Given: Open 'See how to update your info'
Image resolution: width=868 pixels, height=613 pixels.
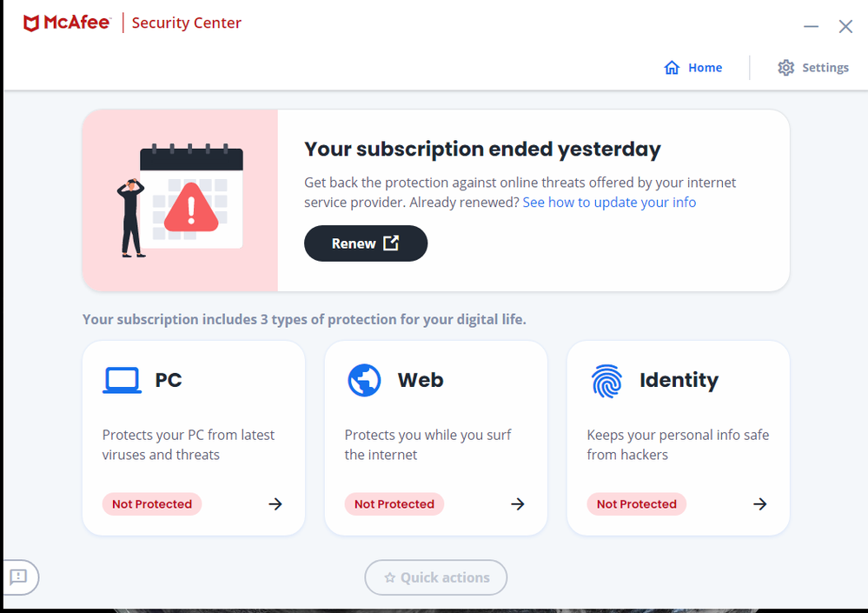Looking at the screenshot, I should click(608, 202).
